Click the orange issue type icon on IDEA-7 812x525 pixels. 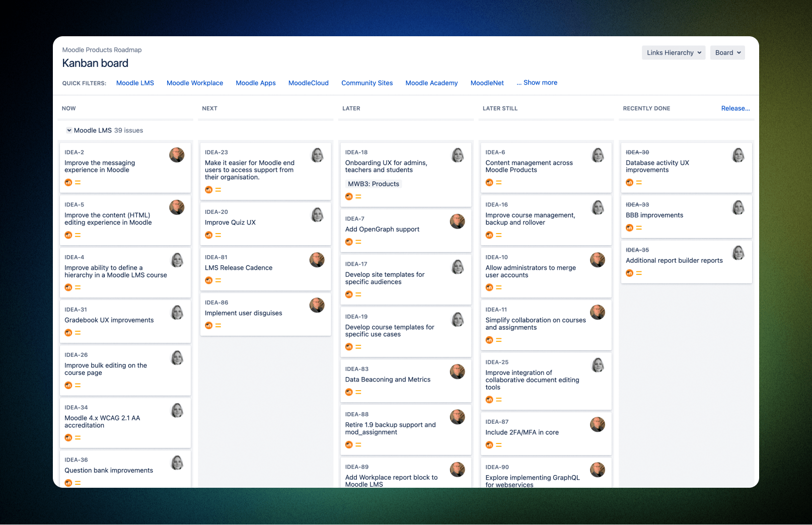[349, 242]
